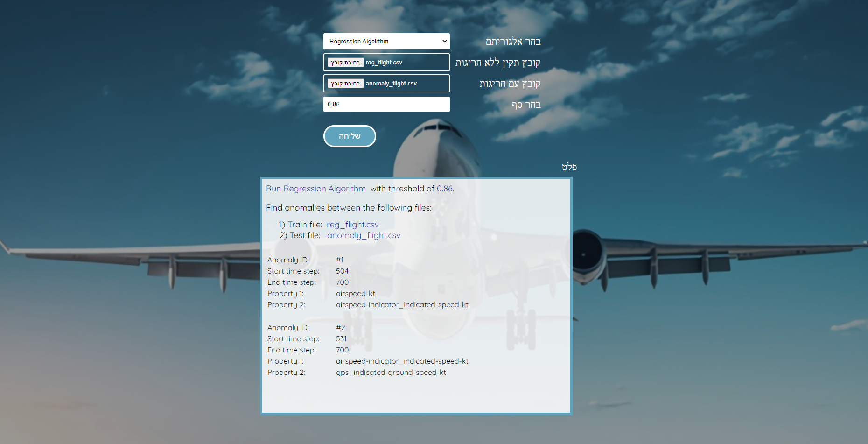Choose file button next to anomaly_flight.csv
Screen dimensions: 868x444
point(345,84)
